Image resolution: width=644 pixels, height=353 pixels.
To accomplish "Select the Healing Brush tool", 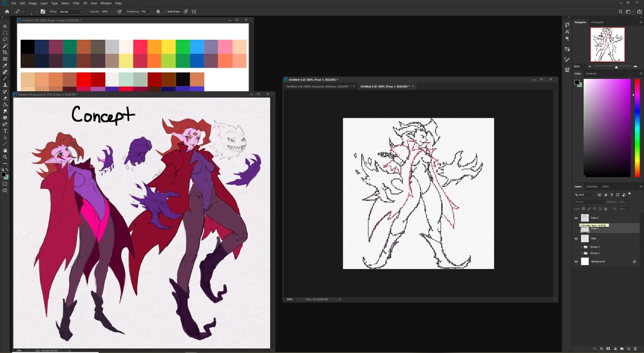I will [x=5, y=72].
